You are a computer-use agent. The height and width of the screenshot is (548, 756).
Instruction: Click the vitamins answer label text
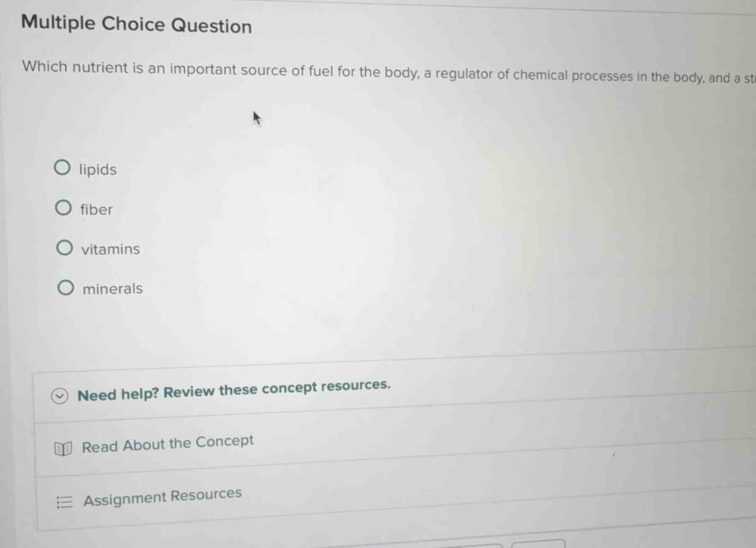point(110,249)
